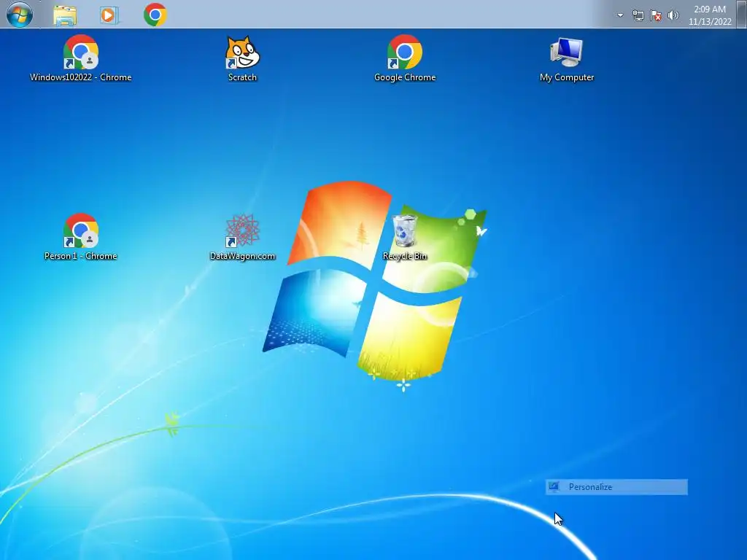The width and height of the screenshot is (747, 560).
Task: Click the network status tray icon
Action: [638, 15]
